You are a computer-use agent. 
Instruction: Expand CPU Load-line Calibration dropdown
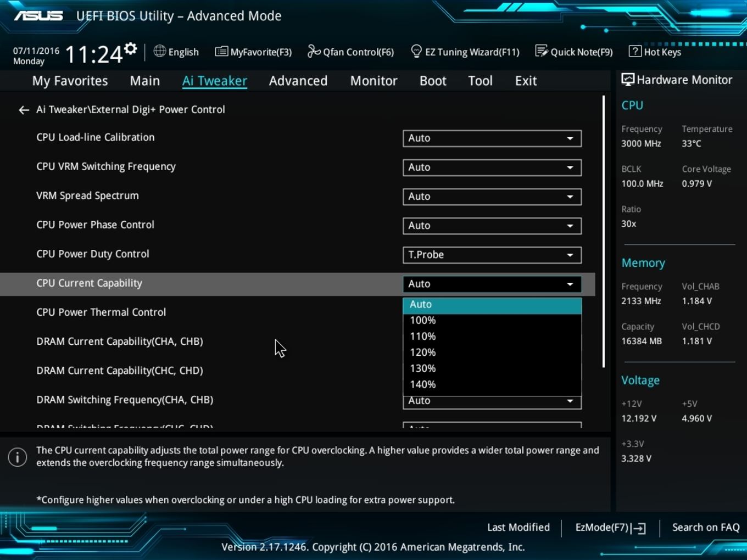(x=492, y=138)
